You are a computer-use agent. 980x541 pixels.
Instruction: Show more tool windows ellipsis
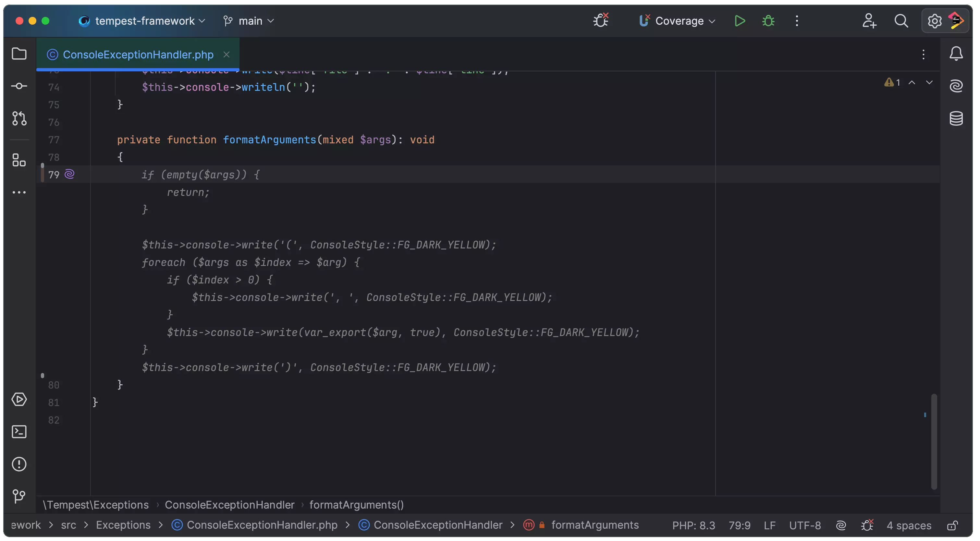pyautogui.click(x=19, y=192)
